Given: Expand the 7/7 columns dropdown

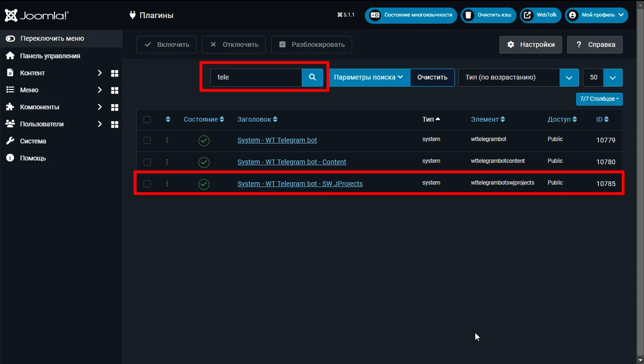Looking at the screenshot, I should coord(599,99).
